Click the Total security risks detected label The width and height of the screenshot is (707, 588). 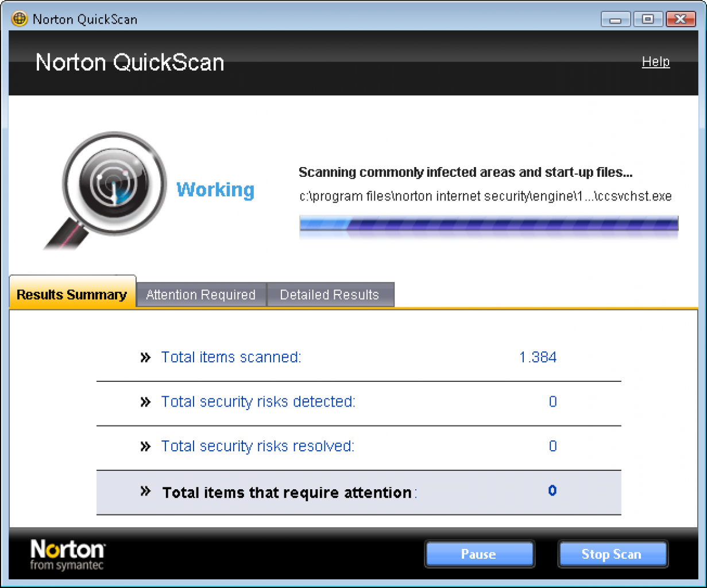tap(258, 401)
